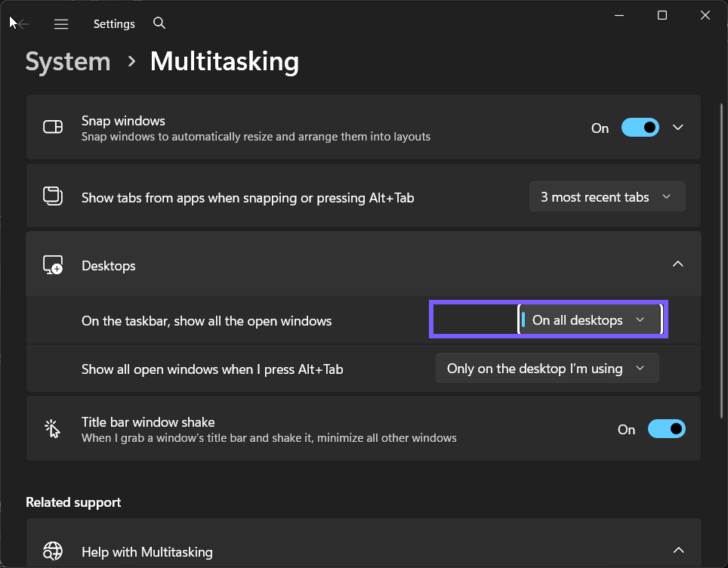Click Show all open windows Alt+Tab label
The image size is (728, 568).
click(x=212, y=369)
